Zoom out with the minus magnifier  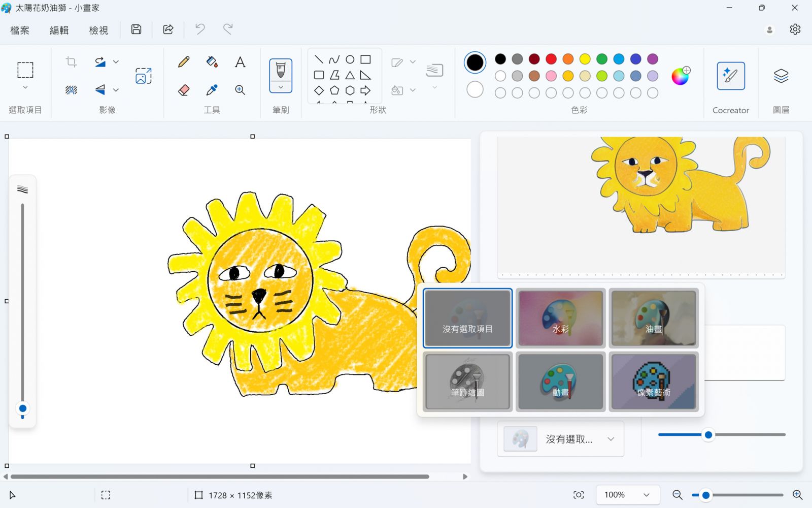tap(677, 495)
